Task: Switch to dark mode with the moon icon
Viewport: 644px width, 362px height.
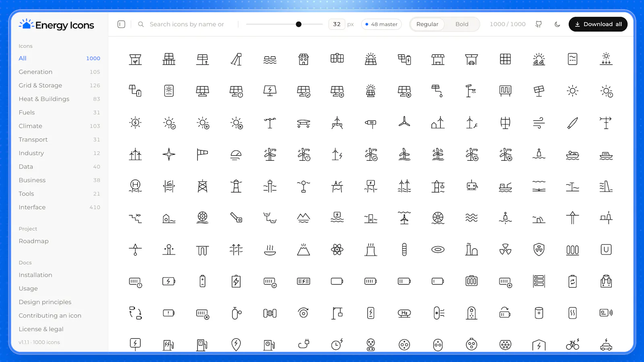Action: click(x=557, y=24)
